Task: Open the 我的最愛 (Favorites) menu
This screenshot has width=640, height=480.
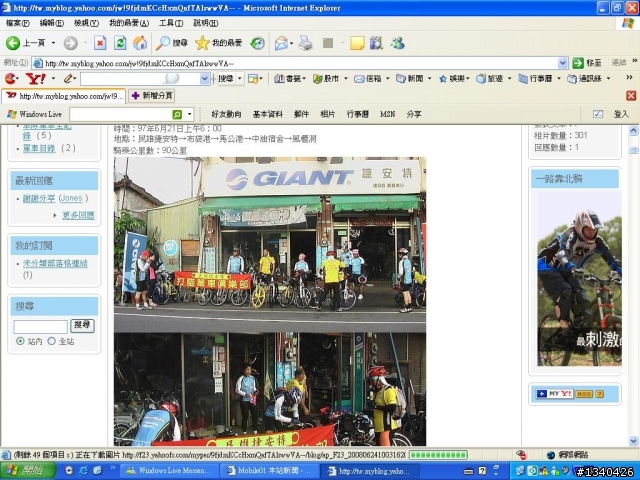Action: click(129, 23)
